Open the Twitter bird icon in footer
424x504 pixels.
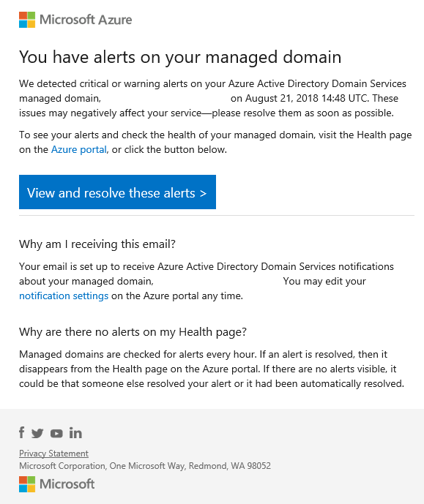point(37,433)
